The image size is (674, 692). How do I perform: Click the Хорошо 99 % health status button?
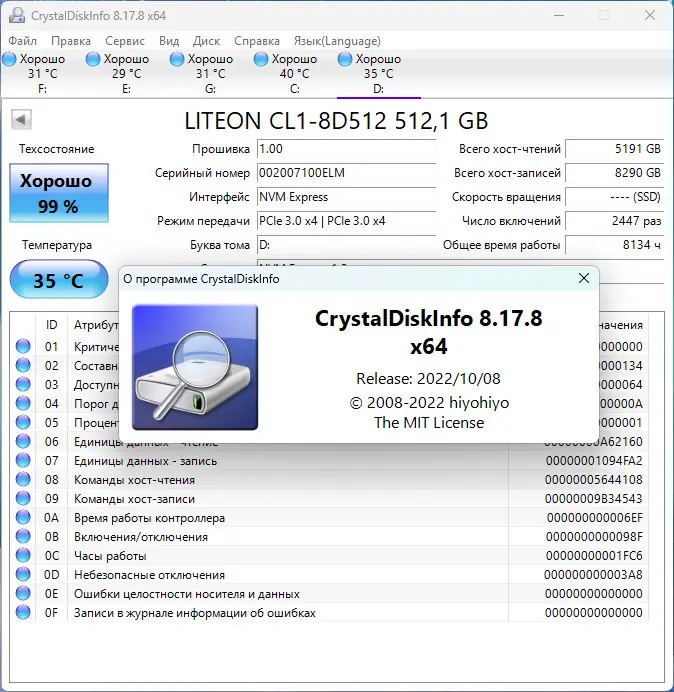click(x=59, y=193)
